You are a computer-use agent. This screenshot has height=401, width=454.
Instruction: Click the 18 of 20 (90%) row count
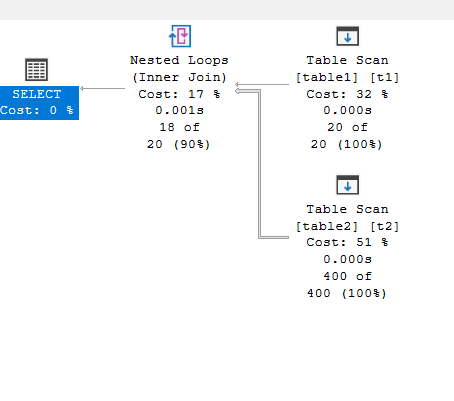(179, 136)
